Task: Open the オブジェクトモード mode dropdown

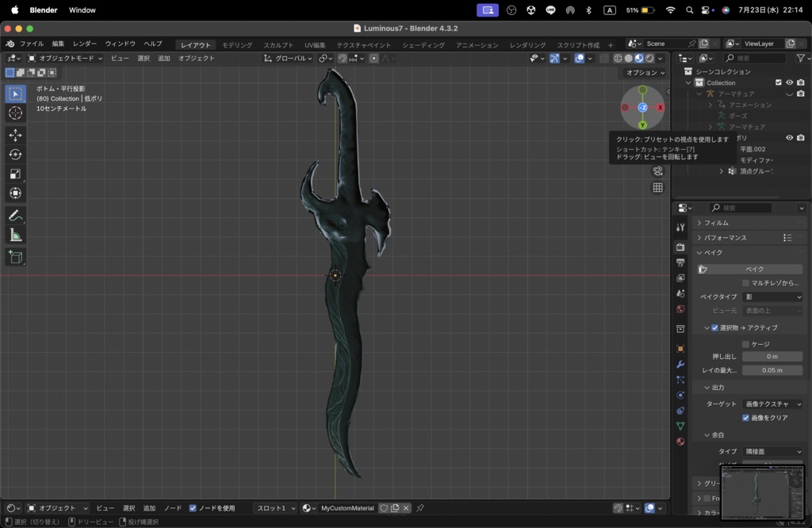Action: 65,58
